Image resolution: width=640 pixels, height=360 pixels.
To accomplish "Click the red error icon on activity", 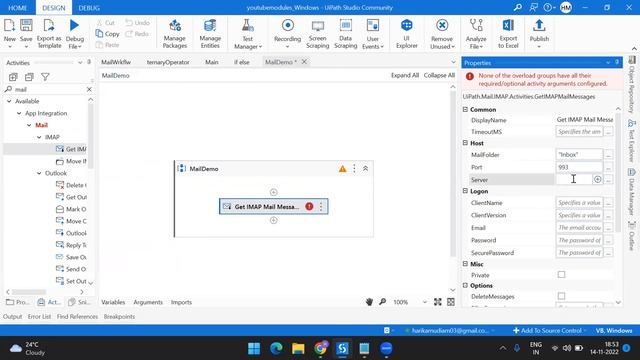I will point(309,207).
